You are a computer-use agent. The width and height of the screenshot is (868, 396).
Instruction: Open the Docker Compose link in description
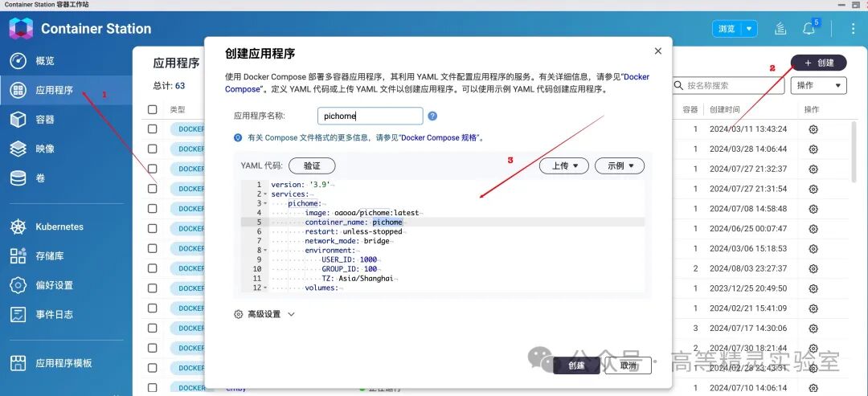[x=436, y=83]
